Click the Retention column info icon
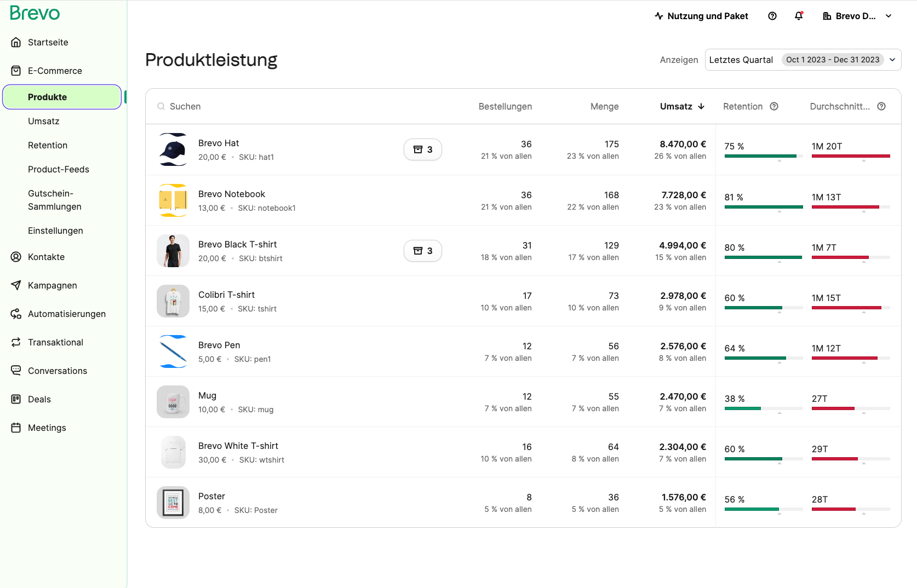This screenshot has height=588, width=917. (774, 106)
